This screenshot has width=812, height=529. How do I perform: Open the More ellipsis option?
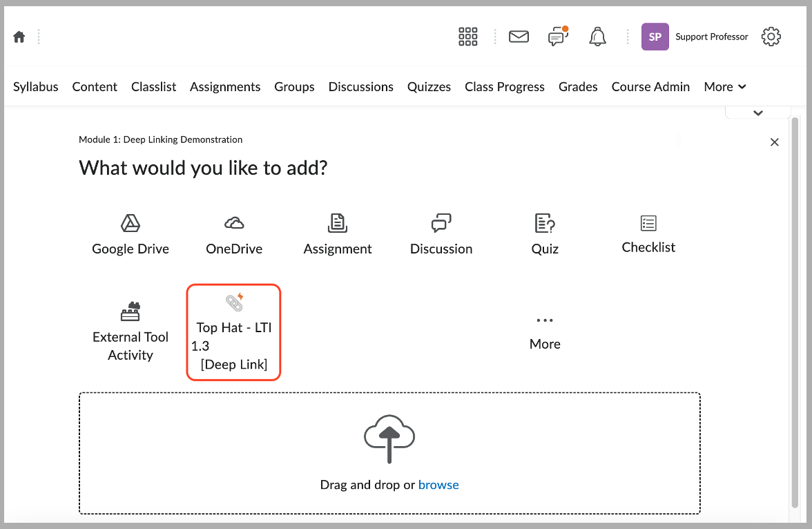point(545,330)
